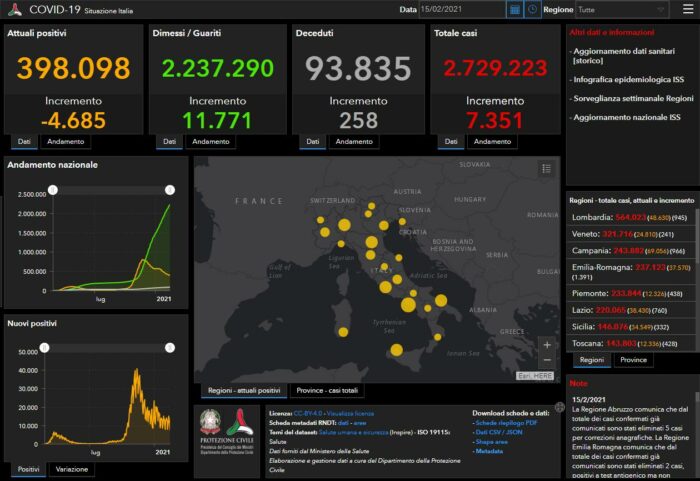Select Dati tab under Dimessi / Guariti
Image resolution: width=700 pixels, height=481 pixels.
(169, 142)
